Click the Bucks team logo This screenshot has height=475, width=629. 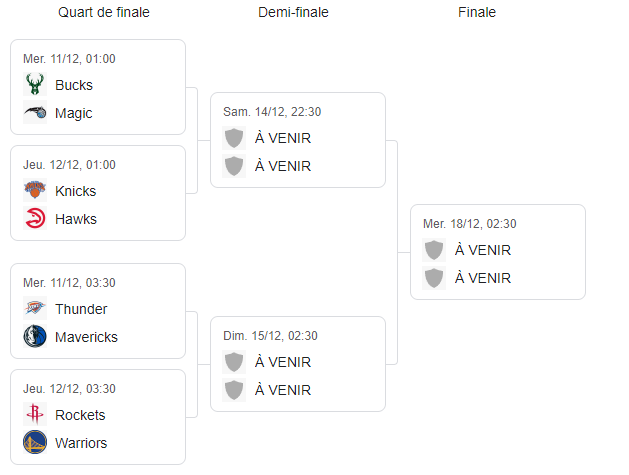pyautogui.click(x=35, y=85)
